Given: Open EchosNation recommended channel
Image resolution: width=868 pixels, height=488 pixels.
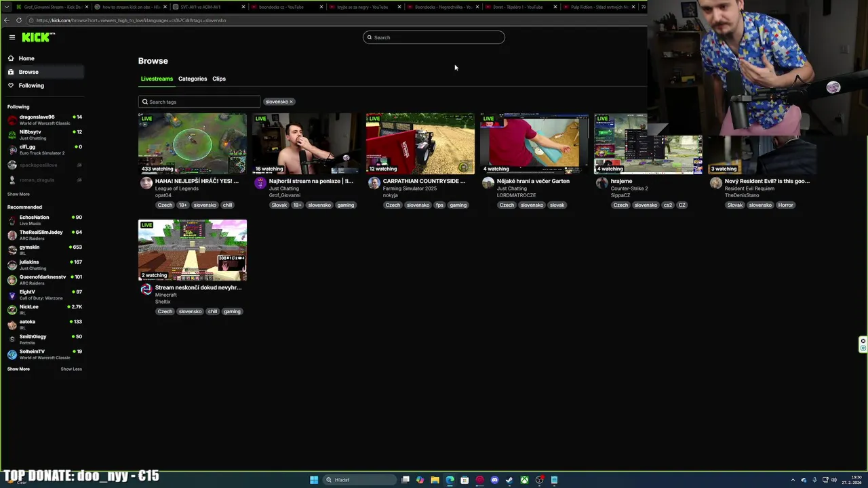Looking at the screenshot, I should 45,220.
